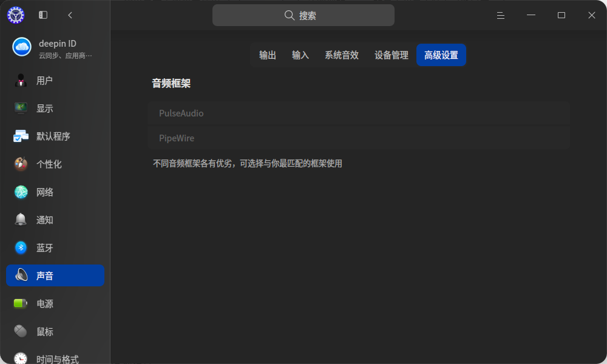The width and height of the screenshot is (607, 364).
Task: Open 蓝牙 settings label
Action: [44, 248]
